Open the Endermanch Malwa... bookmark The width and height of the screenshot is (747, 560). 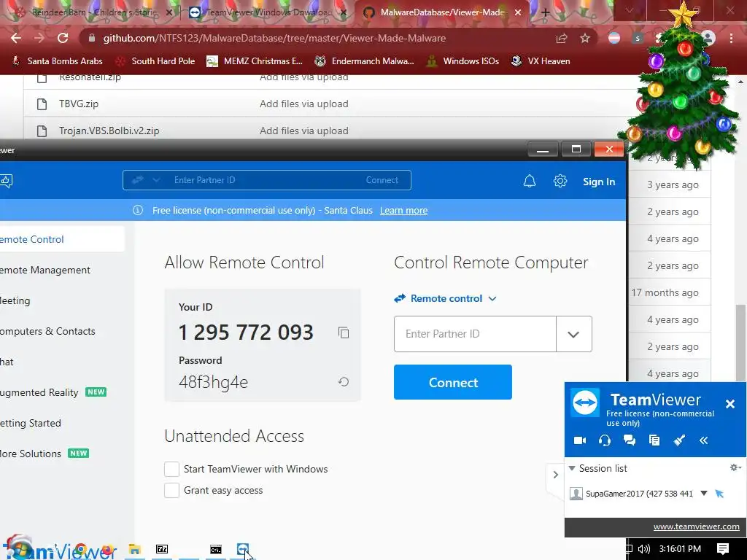[x=365, y=61]
